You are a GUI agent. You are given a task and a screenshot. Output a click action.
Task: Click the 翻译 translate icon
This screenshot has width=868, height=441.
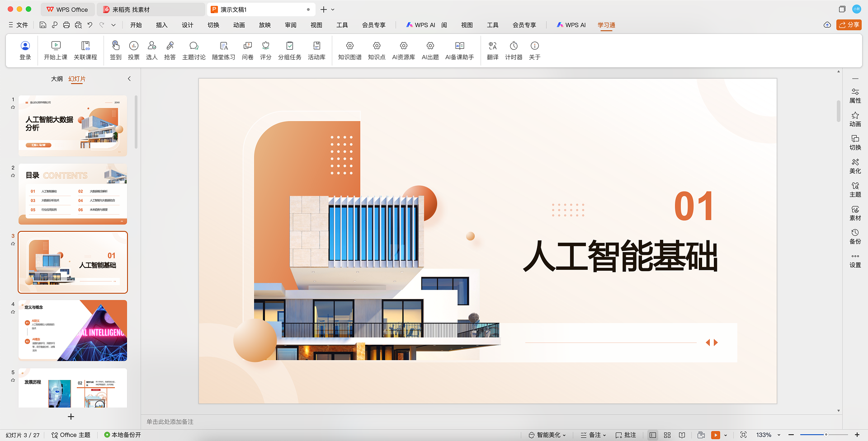tap(493, 50)
